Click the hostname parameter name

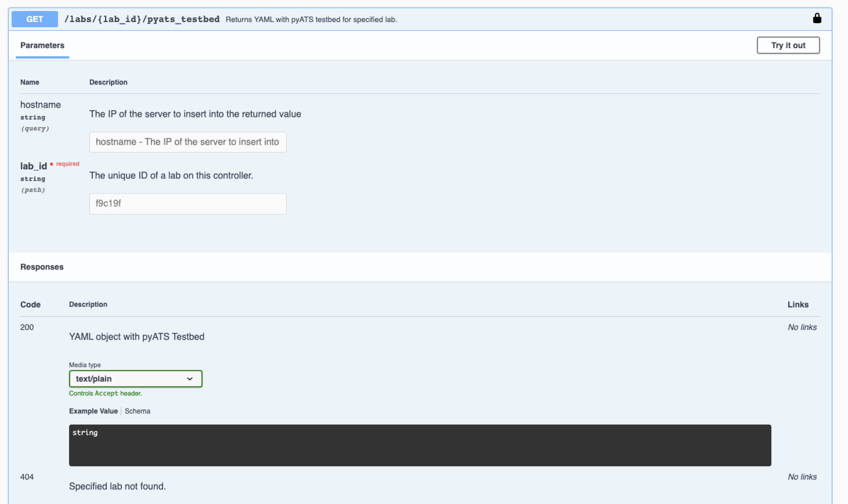click(40, 105)
